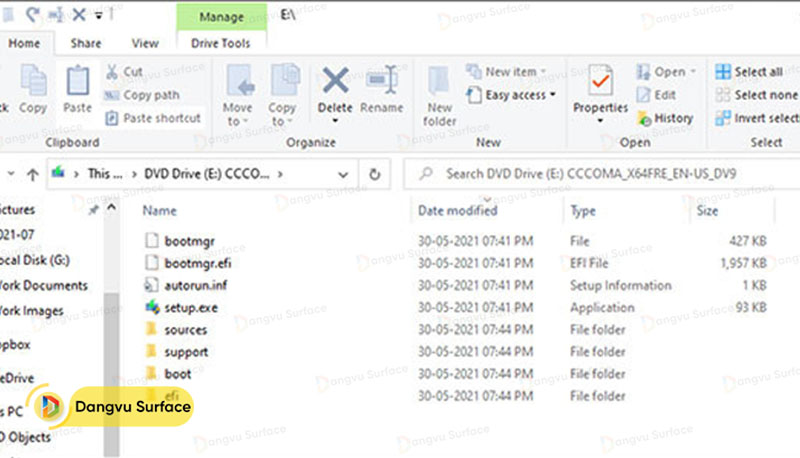Screen dimensions: 800x458
Task: Switch to the Share ribbon tab
Action: 86,43
